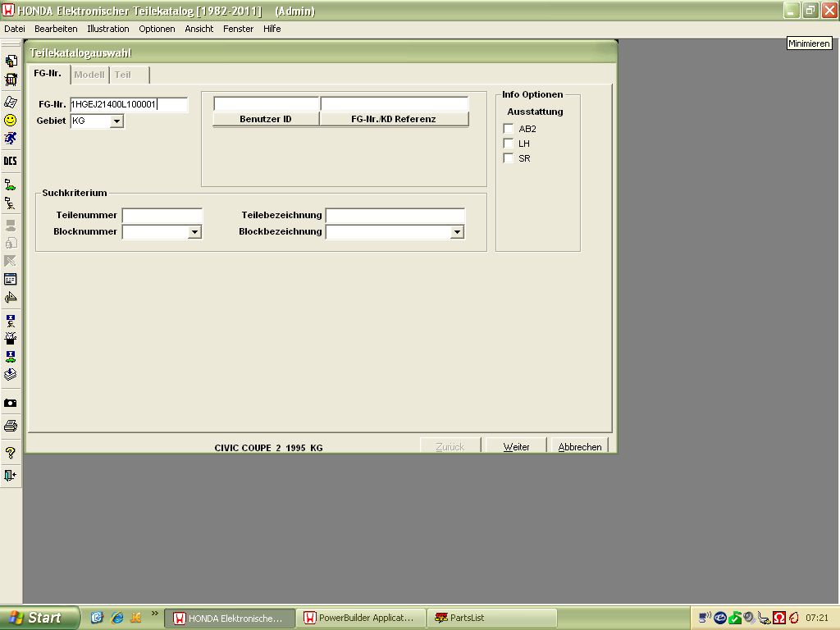This screenshot has width=840, height=630.
Task: Open the DCS toolbar button
Action: click(11, 161)
